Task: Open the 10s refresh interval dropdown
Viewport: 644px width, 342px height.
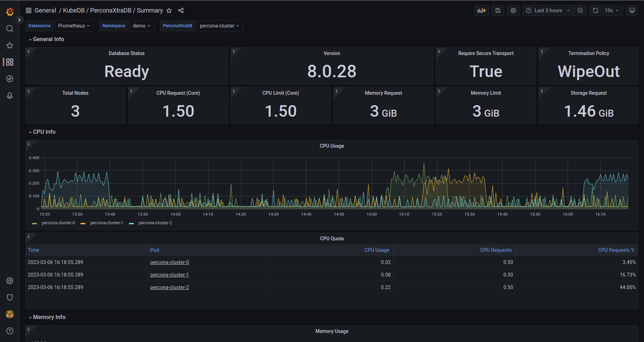Action: pos(612,10)
